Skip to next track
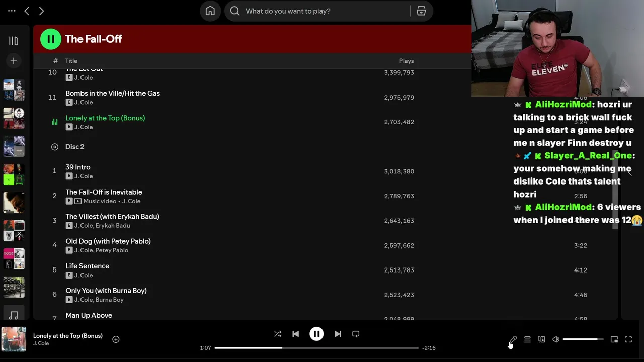The image size is (644, 362). tap(338, 334)
